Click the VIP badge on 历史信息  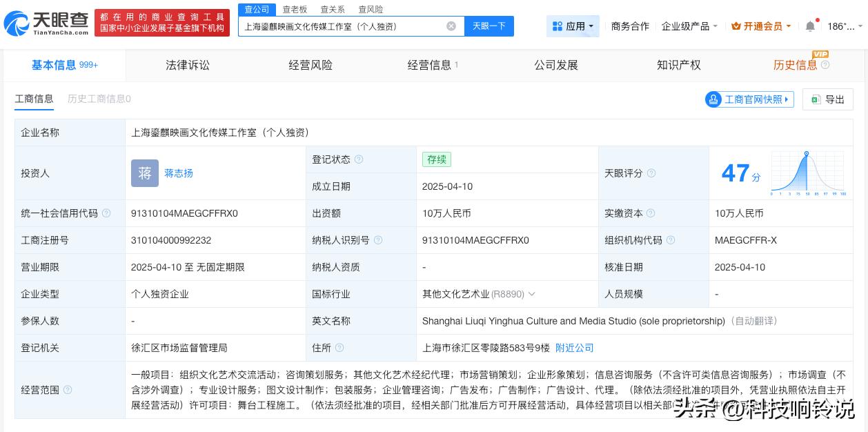[x=820, y=54]
